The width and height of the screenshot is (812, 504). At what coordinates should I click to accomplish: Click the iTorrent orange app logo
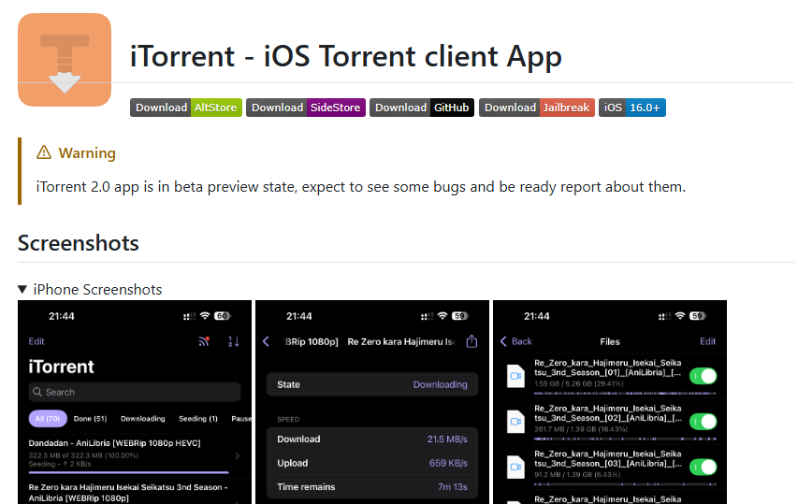[x=65, y=60]
